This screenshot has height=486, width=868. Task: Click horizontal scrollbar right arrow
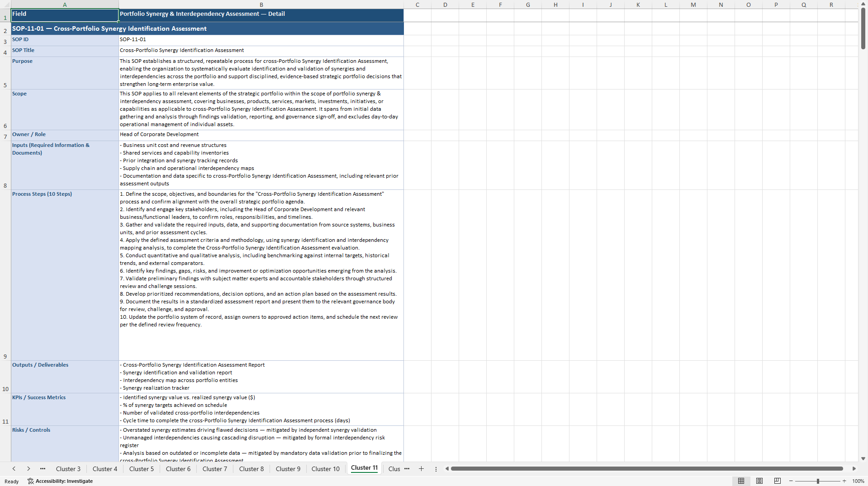(854, 469)
